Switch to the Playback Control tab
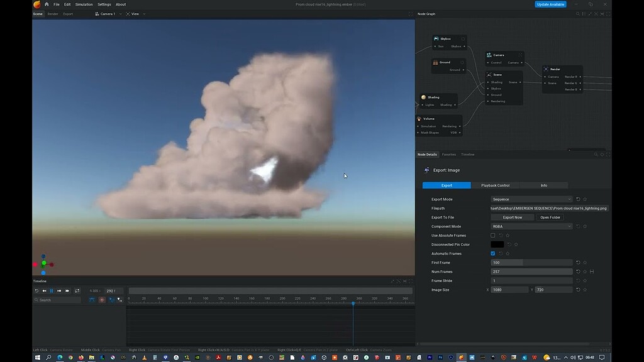The image size is (644, 362). (496, 185)
